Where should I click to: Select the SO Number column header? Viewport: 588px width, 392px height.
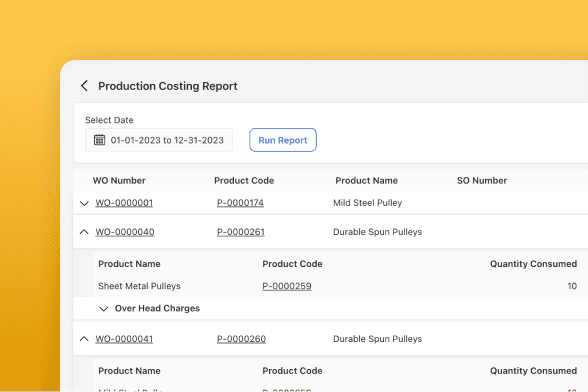pyautogui.click(x=482, y=180)
